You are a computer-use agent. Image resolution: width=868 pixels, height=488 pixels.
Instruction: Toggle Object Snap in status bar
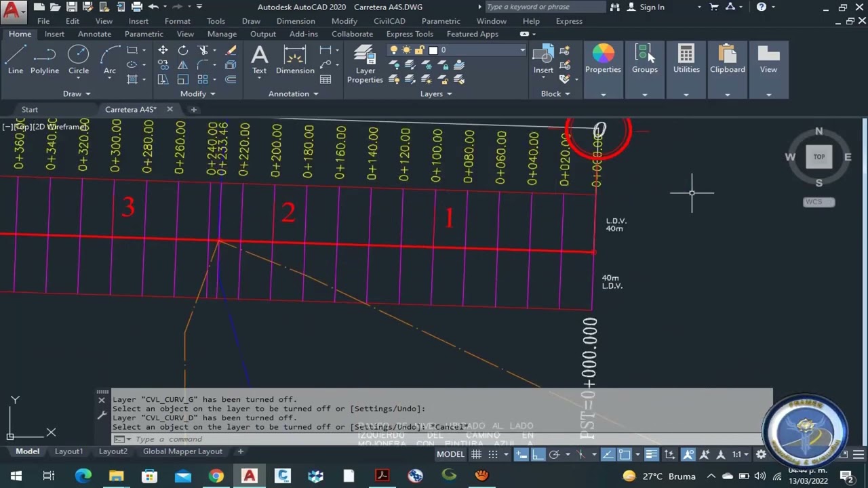click(624, 454)
